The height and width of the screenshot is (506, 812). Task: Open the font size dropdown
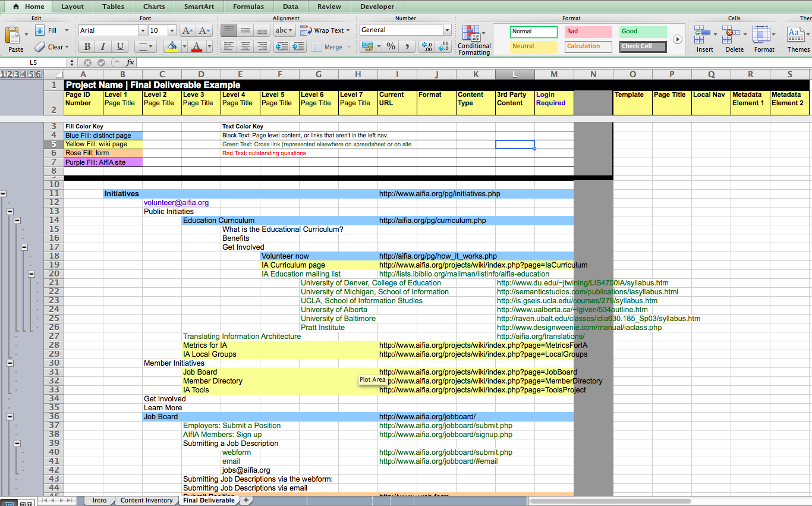[x=172, y=30]
